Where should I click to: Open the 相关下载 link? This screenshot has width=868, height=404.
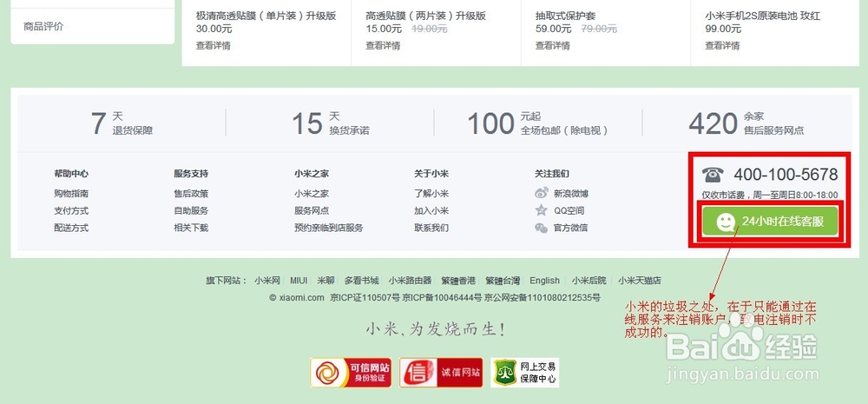(191, 228)
